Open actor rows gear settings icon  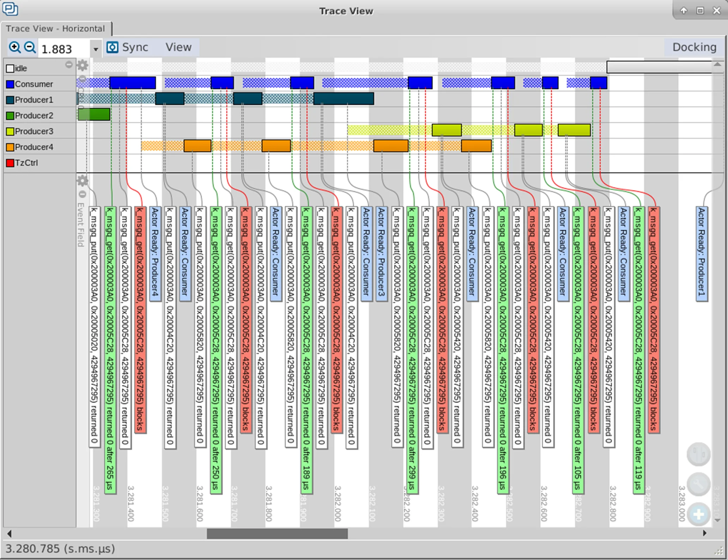[83, 65]
